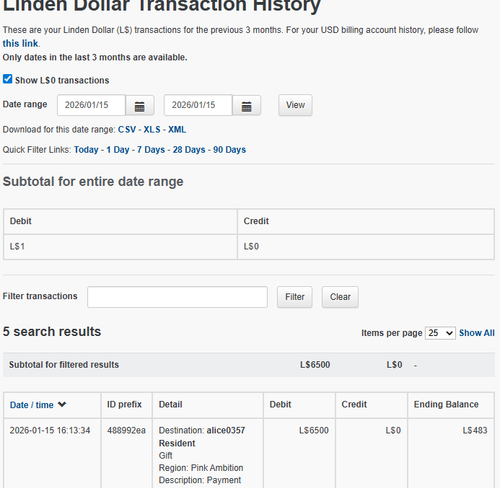
Task: Apply the 1 Day quick filter
Action: [x=118, y=150]
